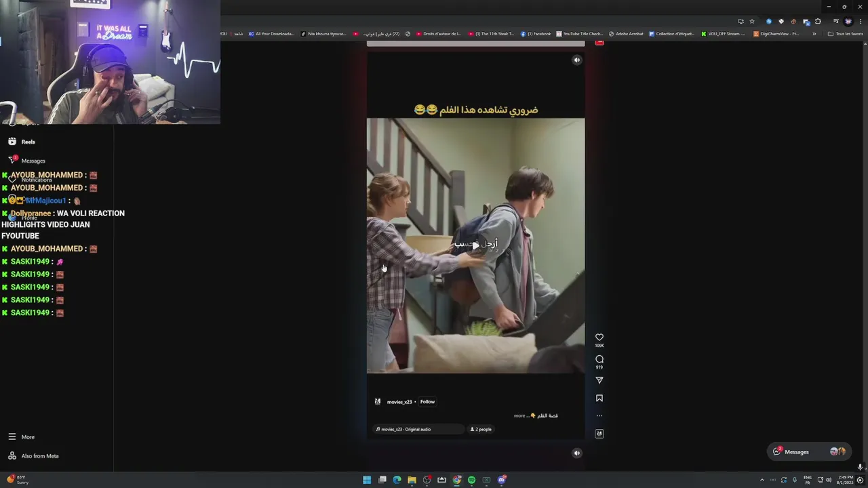Follow the movies_x23 account
The width and height of the screenshot is (868, 488).
click(427, 401)
